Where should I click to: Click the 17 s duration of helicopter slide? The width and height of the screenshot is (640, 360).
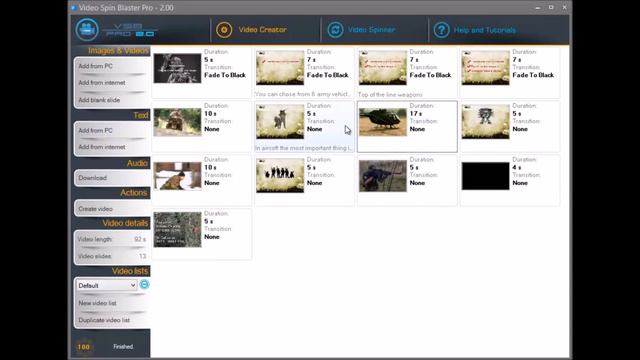(416, 113)
